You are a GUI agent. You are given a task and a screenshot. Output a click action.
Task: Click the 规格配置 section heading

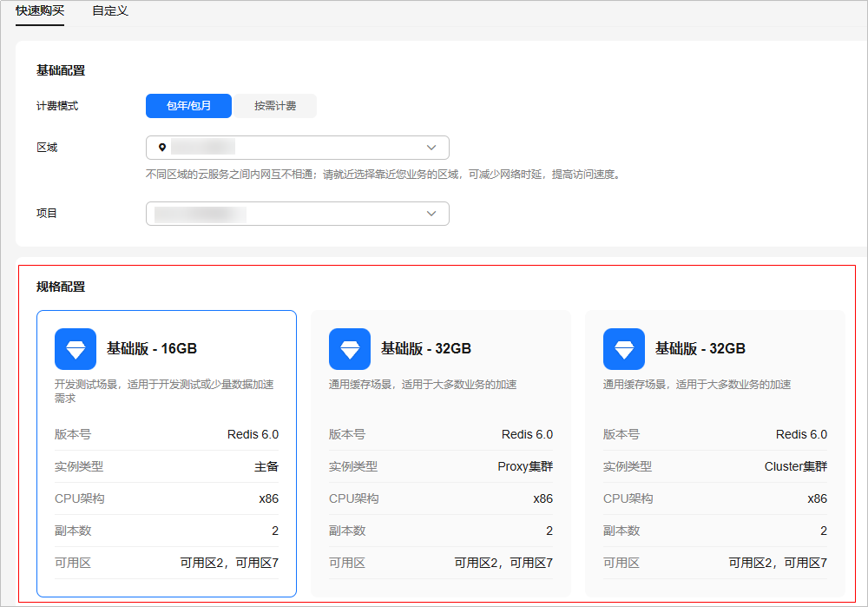61,287
